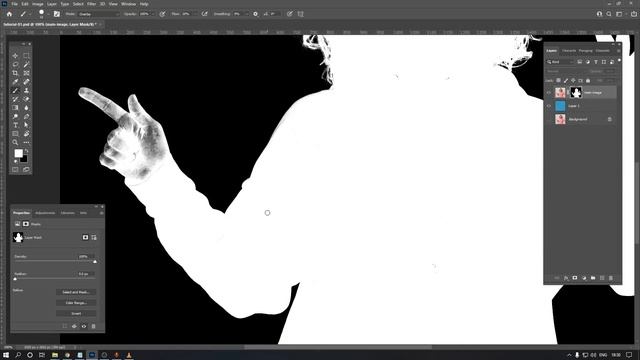
Task: Click the Home icon in the options bar
Action: tap(9, 14)
